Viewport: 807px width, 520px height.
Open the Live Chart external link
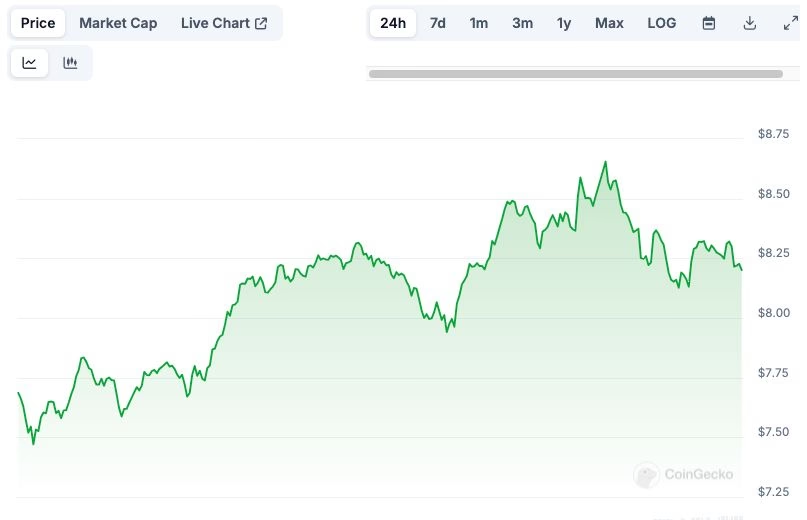coord(224,23)
